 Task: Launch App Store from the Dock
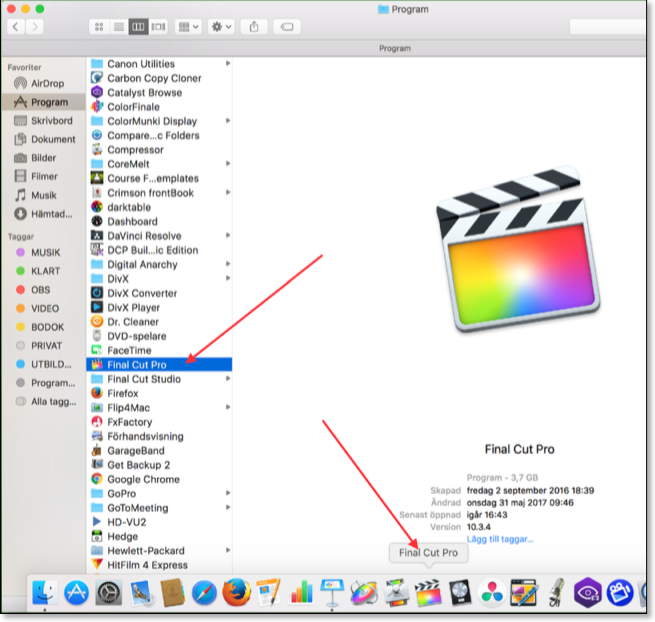(x=76, y=592)
